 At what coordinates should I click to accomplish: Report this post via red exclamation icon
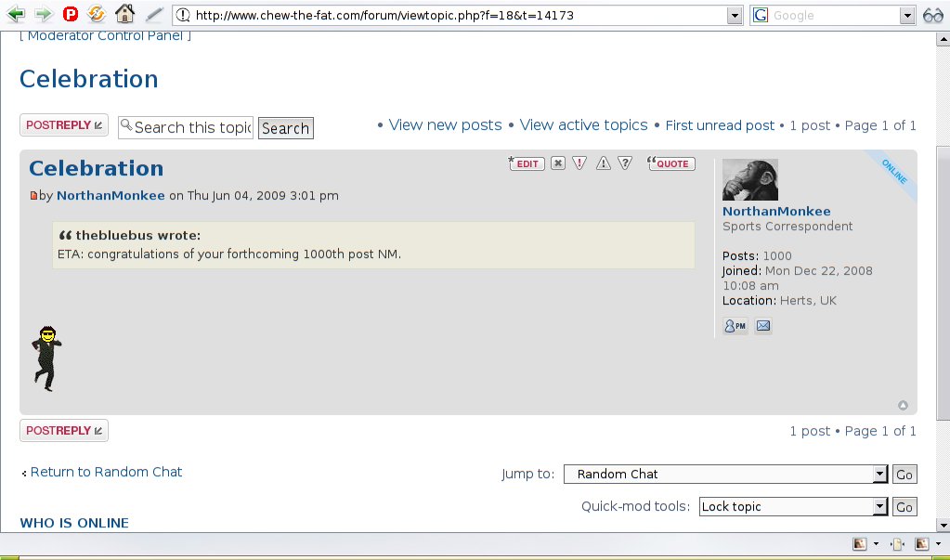point(579,163)
